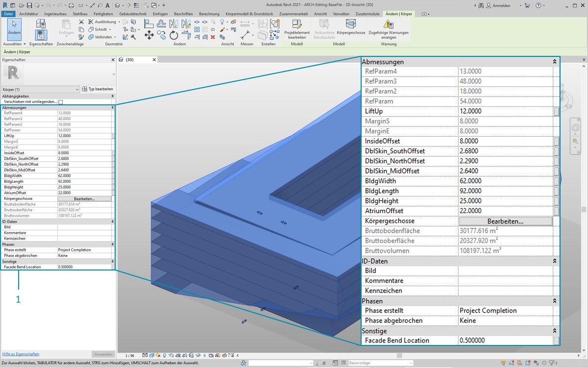Click the Text tool icon in quick access
588x368 pixels.
[107, 5]
